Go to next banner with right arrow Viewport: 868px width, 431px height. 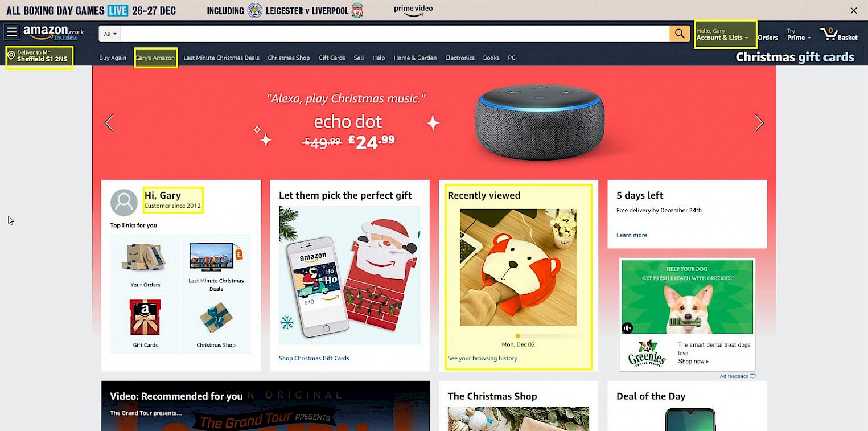[x=759, y=122]
